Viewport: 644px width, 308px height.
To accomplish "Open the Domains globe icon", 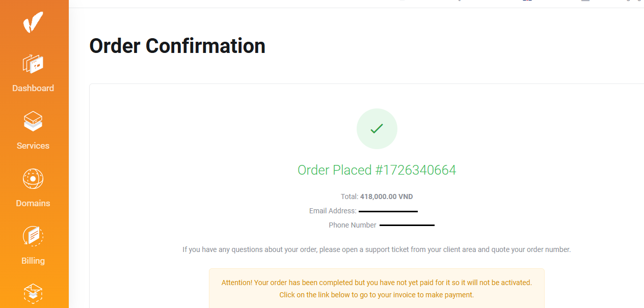I will [x=33, y=179].
